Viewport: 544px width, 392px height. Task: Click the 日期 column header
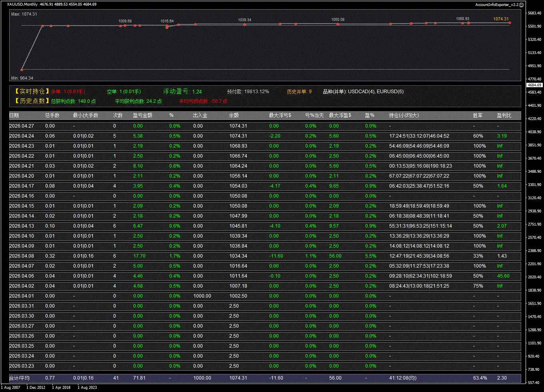point(14,116)
